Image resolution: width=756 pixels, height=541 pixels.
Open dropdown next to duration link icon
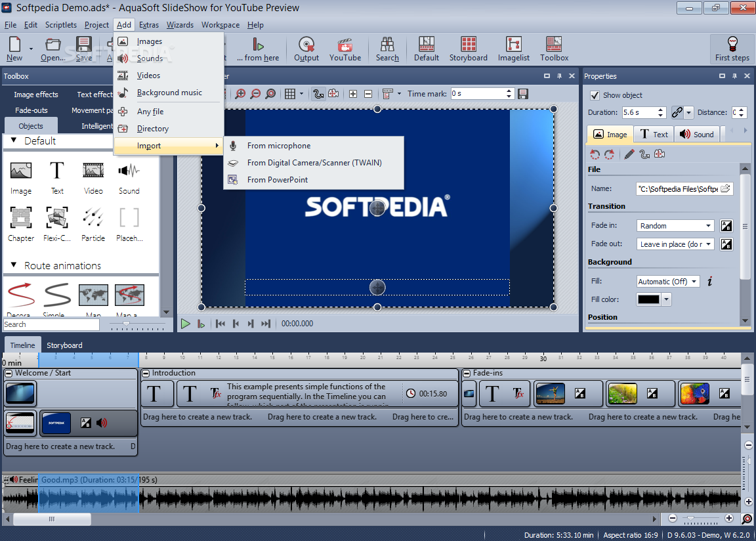[688, 112]
